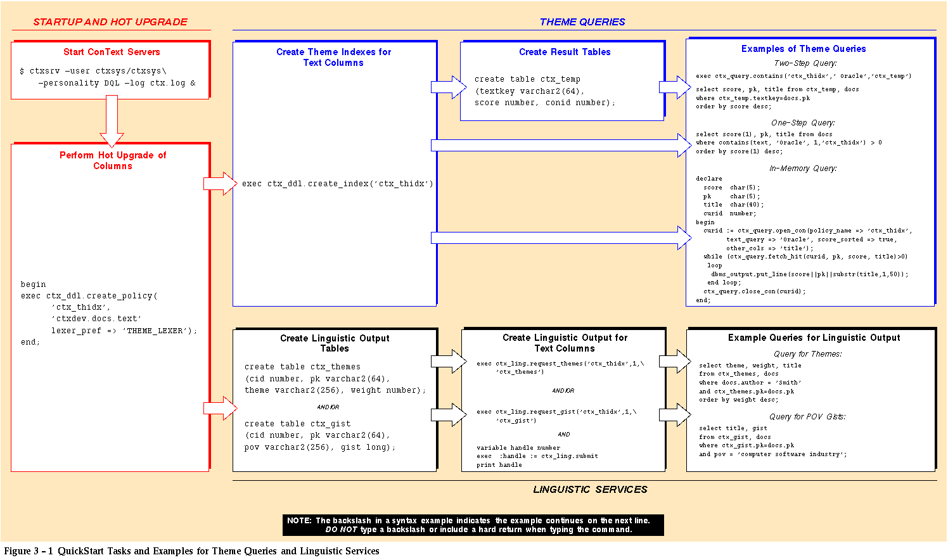Click the long arrow leading to One-Step Query
Image resolution: width=948 pixels, height=560 pixels.
(x=561, y=145)
